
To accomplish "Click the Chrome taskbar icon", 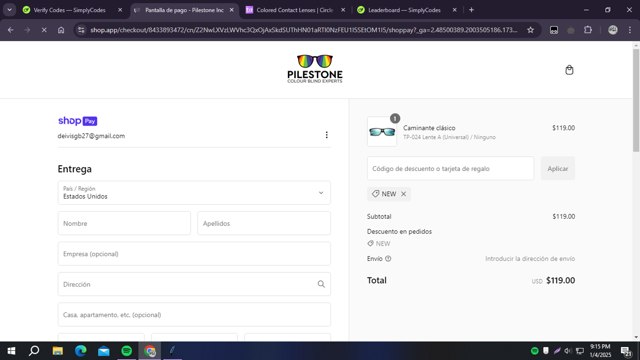I will click(150, 351).
